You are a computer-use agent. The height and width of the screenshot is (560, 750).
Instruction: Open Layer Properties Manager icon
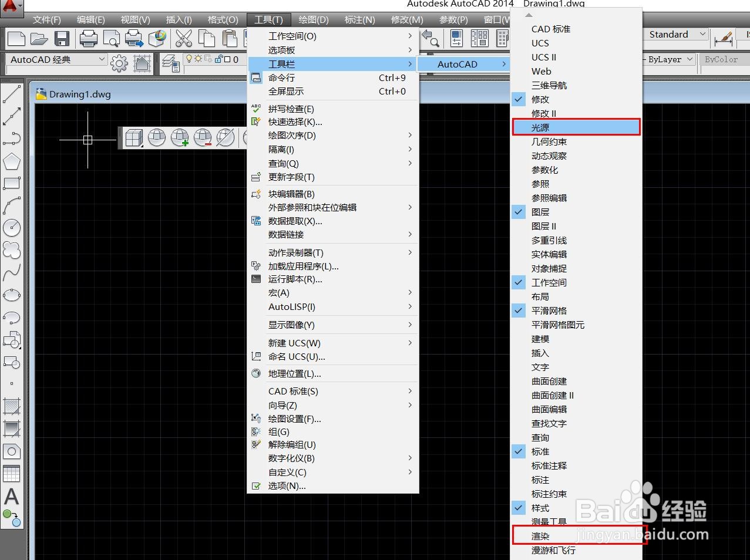(170, 63)
